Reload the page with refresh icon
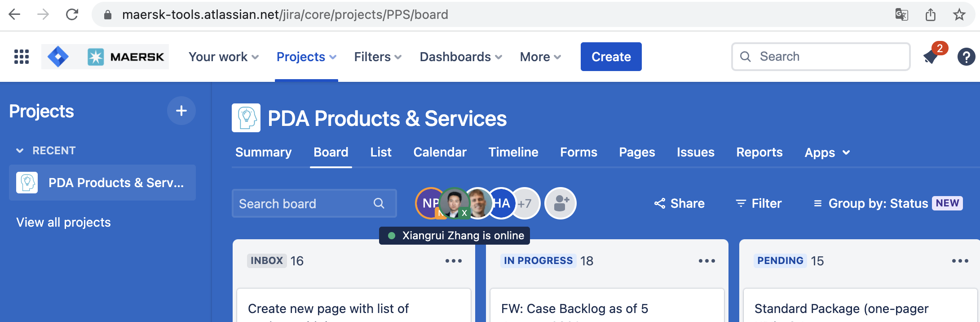This screenshot has width=980, height=322. (x=72, y=14)
